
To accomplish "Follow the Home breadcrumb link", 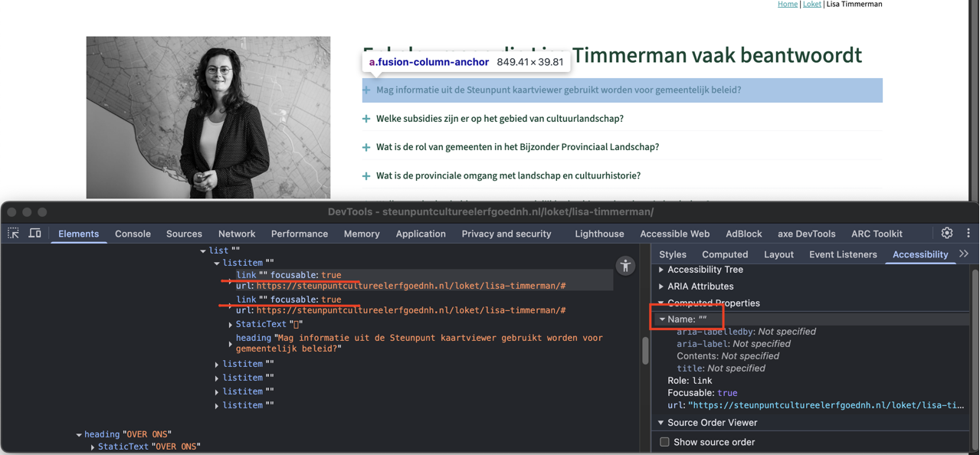I will [x=787, y=5].
